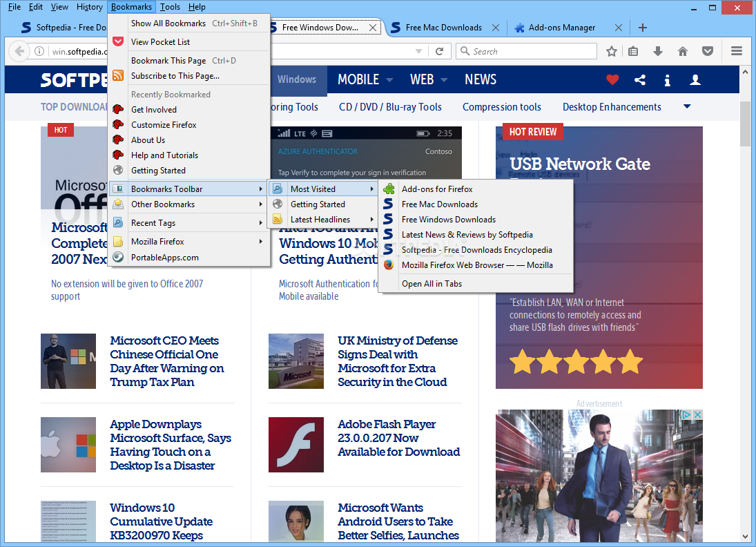Expand the Other Bookmarks submenu arrow

click(x=261, y=204)
